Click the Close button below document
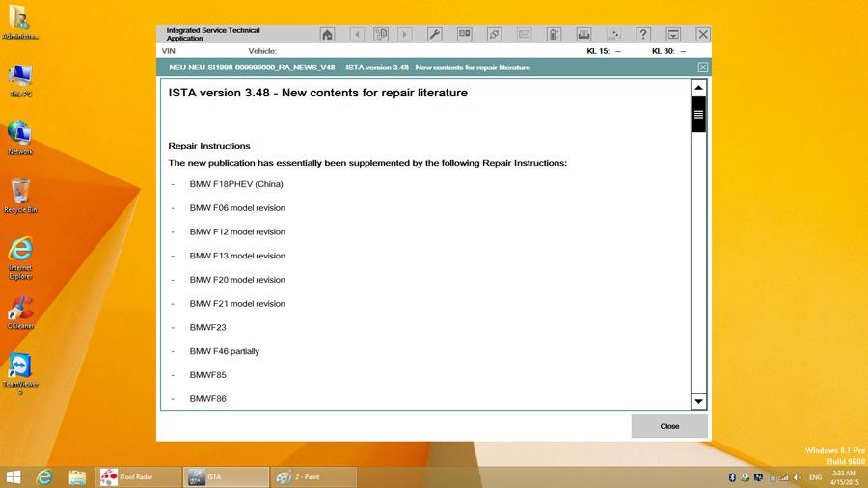Image resolution: width=868 pixels, height=488 pixels. (669, 426)
